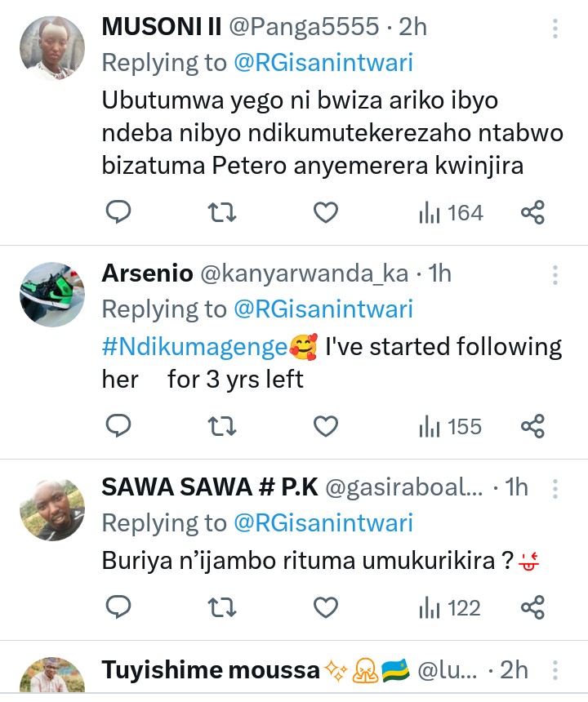
Task: Like SAWA SAWA # P.K's tweet
Action: pos(326,607)
